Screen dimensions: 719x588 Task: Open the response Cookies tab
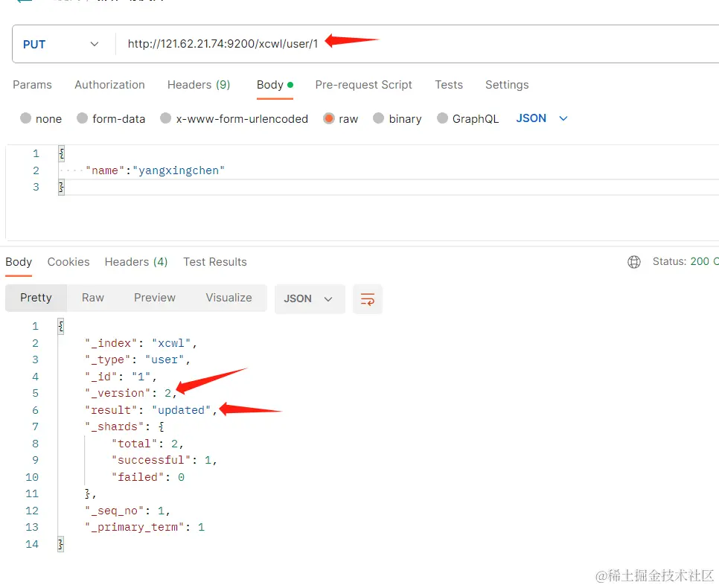(68, 262)
